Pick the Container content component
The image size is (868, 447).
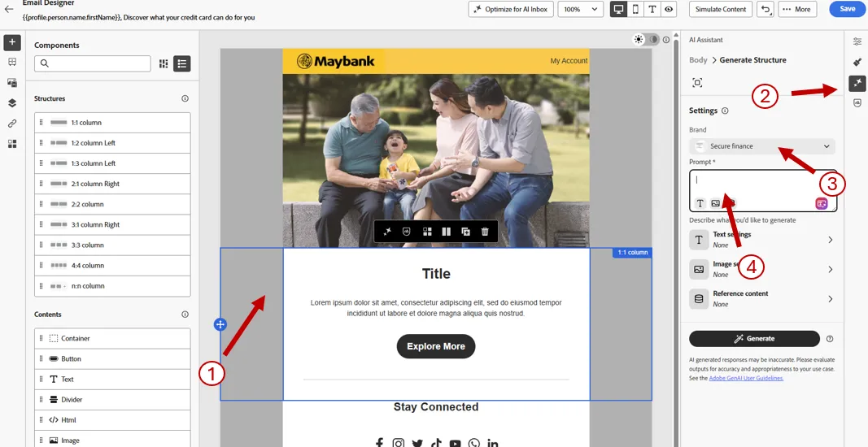(x=112, y=338)
